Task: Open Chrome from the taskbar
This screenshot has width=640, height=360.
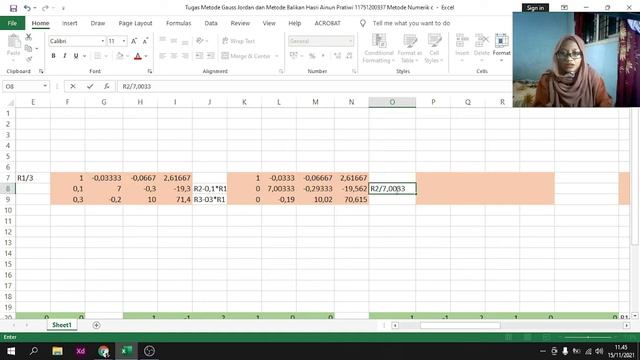Action: point(104,351)
